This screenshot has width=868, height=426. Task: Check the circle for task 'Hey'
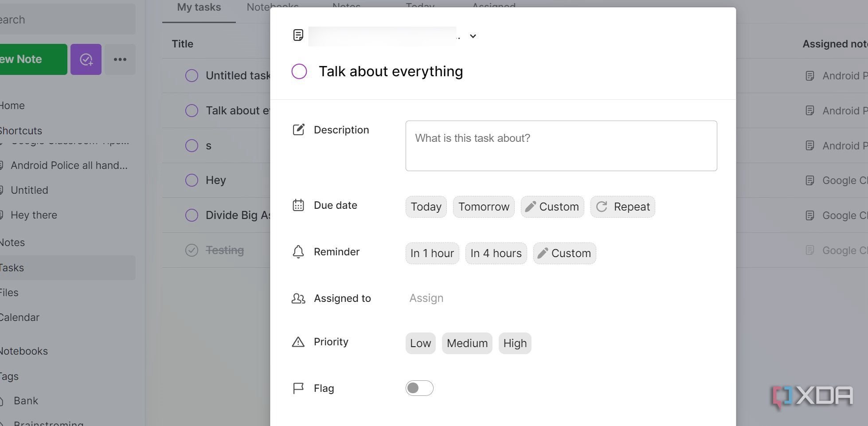coord(192,180)
